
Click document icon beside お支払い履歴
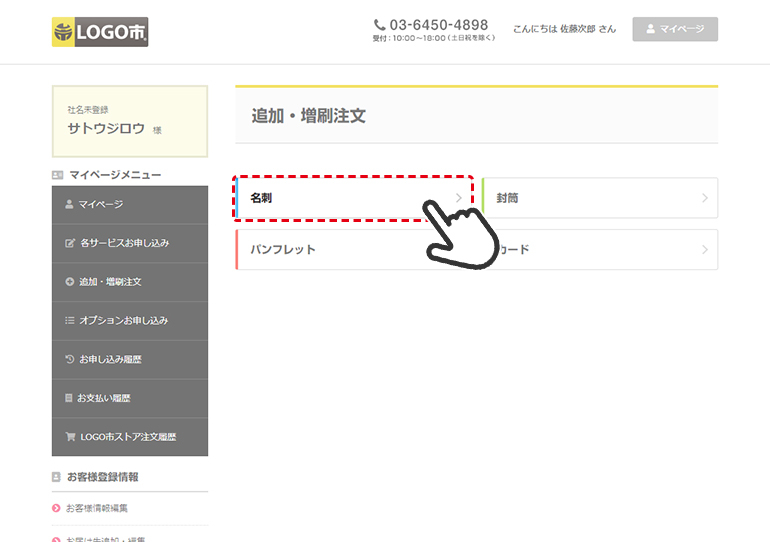point(69,398)
